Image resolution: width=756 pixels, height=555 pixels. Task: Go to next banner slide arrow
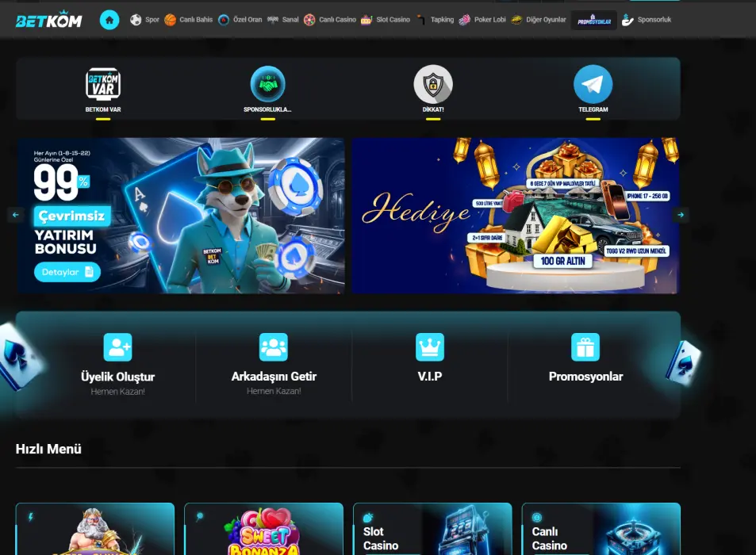(681, 215)
